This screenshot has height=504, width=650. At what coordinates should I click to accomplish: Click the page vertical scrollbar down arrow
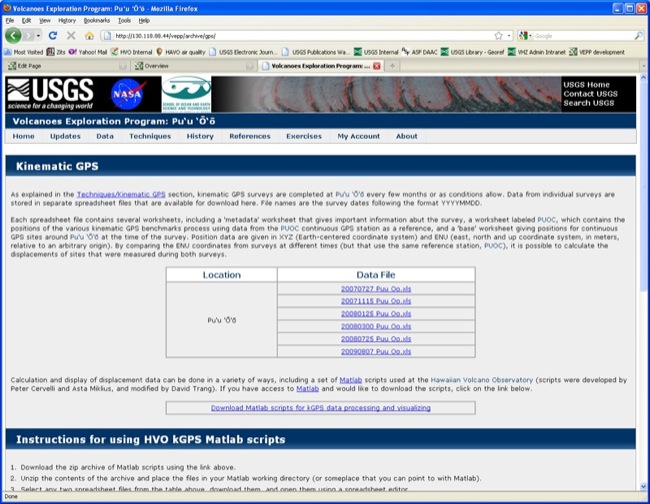[x=643, y=487]
